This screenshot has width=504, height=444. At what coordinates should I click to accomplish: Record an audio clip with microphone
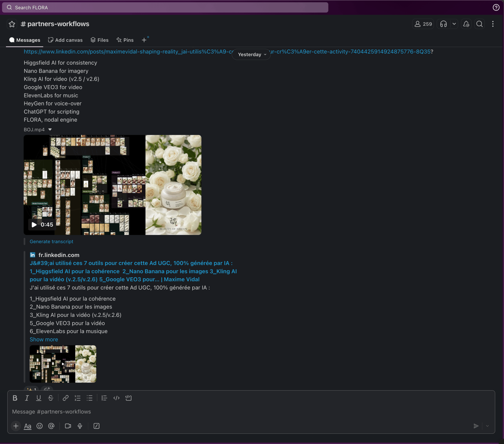click(x=80, y=426)
